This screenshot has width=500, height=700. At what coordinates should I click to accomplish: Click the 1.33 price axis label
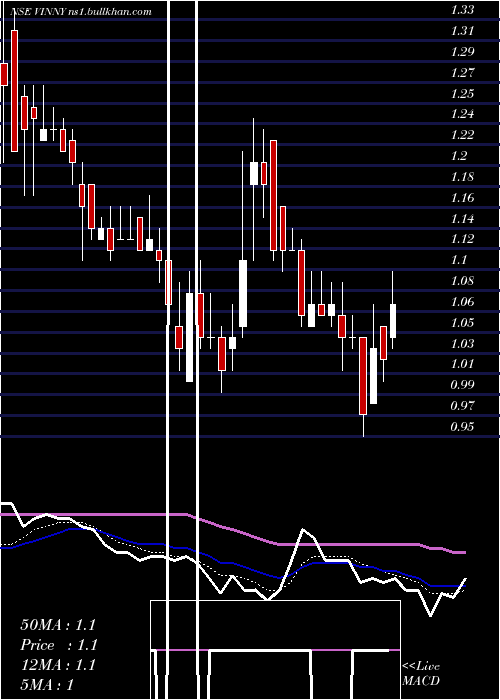pos(462,10)
